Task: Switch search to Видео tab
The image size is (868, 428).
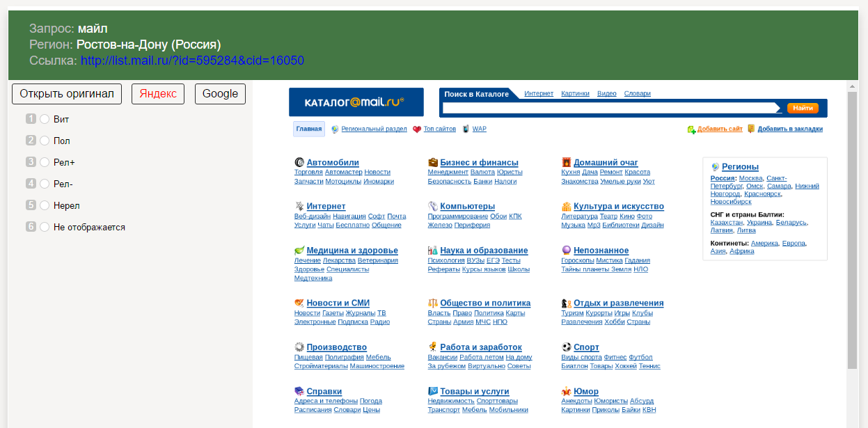Action: click(x=607, y=93)
